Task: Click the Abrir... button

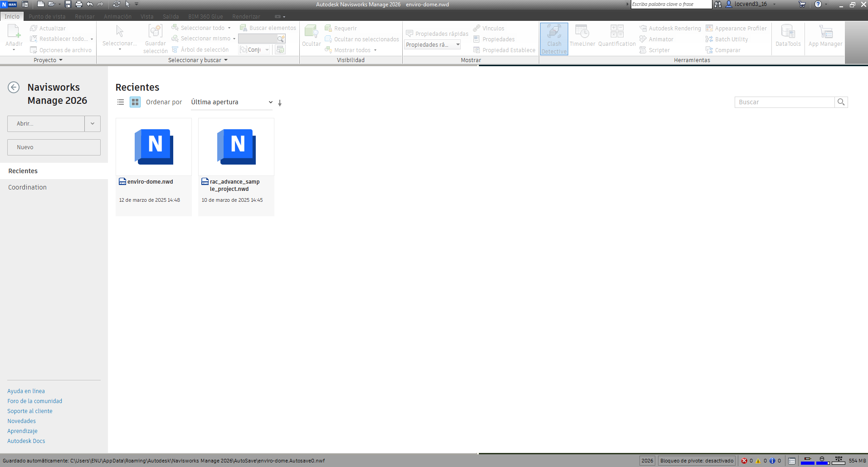Action: [46, 123]
